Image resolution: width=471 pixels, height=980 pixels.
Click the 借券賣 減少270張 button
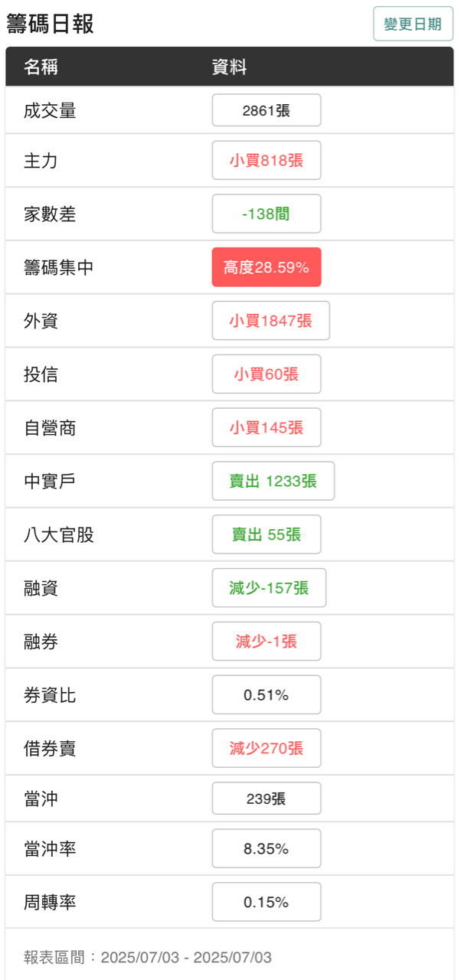pos(266,748)
